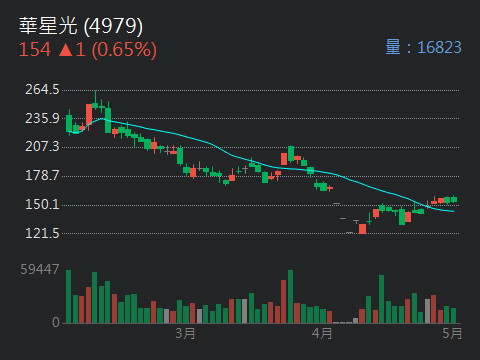Select the 178.7 price axis label
The height and width of the screenshot is (360, 480).
point(42,175)
